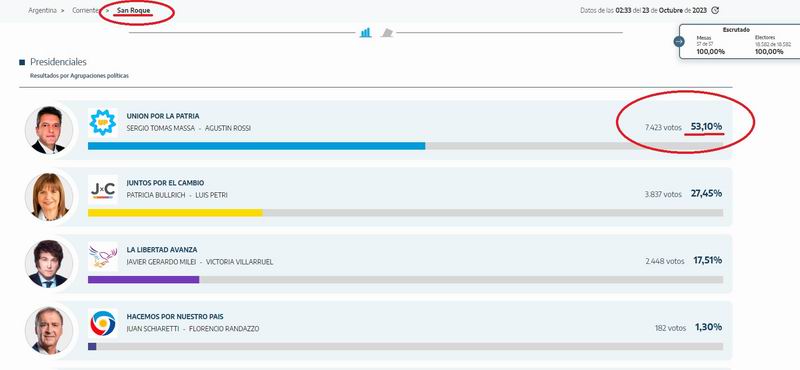Click the Mesas 100,00% value
Screen dimensions: 800x370
point(711,52)
